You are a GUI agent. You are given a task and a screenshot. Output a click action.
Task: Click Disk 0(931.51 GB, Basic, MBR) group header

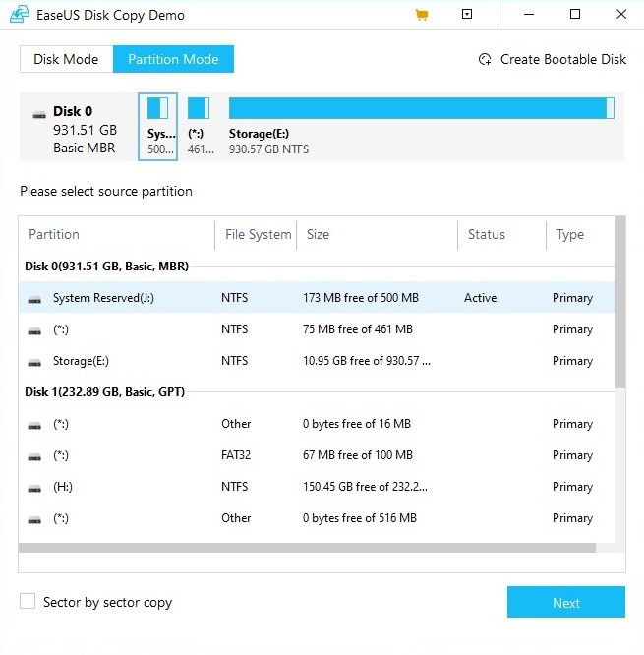pos(106,267)
